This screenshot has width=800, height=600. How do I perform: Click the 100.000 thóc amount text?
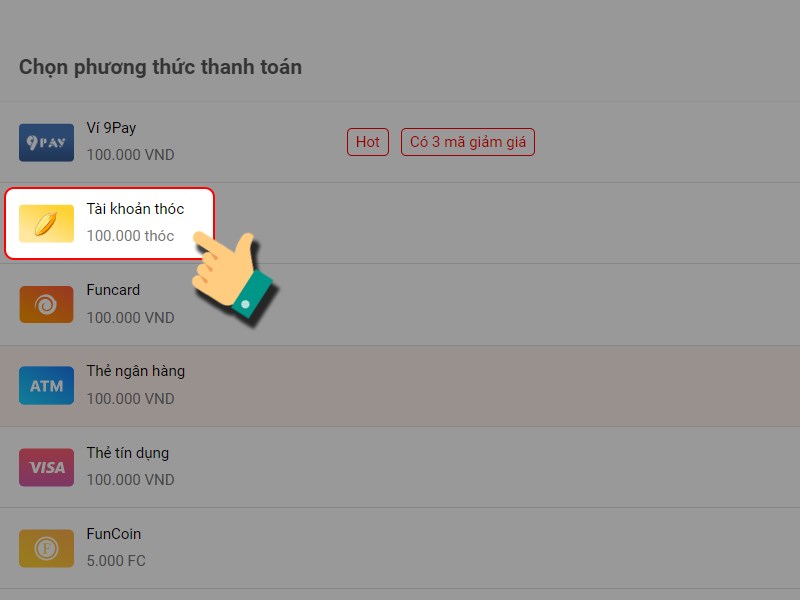131,236
